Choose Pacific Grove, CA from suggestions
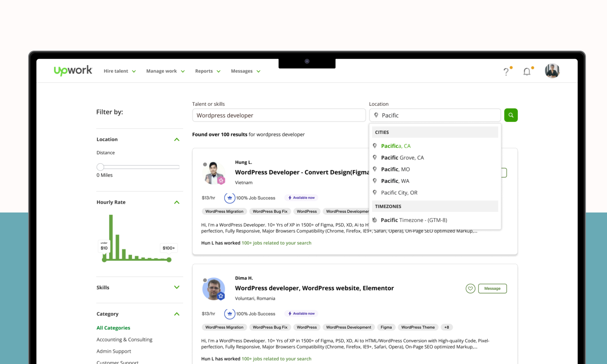607x364 pixels. point(402,158)
